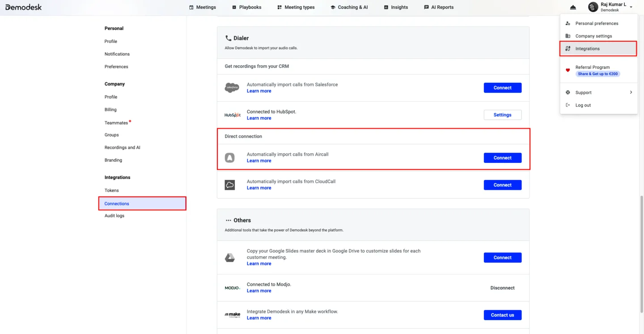Connect CloudCall integration
The height and width of the screenshot is (334, 644).
pyautogui.click(x=502, y=185)
